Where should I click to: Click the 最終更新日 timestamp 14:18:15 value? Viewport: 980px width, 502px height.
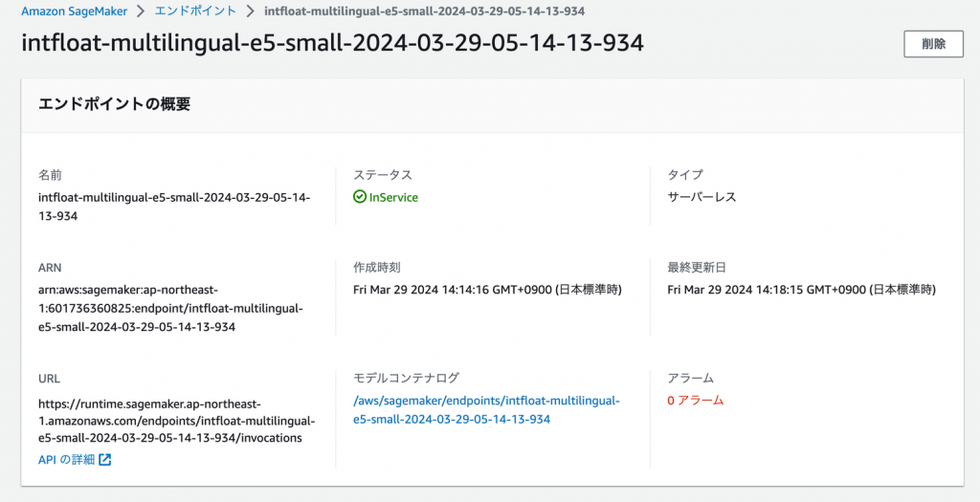[802, 290]
